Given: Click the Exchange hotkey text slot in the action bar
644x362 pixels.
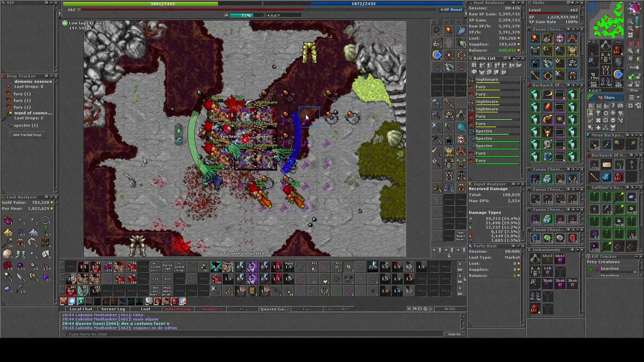Looking at the screenshot, I should point(168,266).
